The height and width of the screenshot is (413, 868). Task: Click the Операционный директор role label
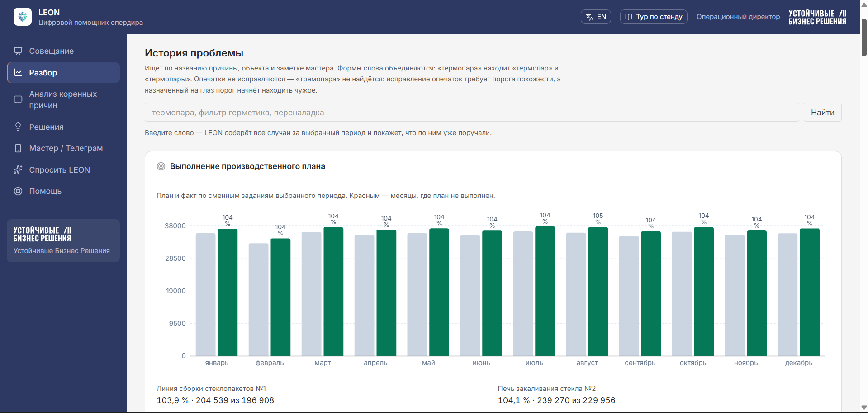(x=738, y=17)
